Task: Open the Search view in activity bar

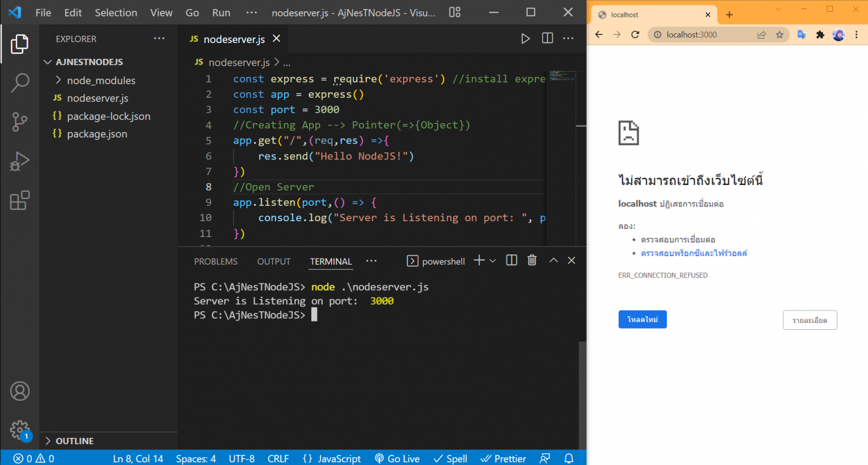Action: (x=20, y=83)
